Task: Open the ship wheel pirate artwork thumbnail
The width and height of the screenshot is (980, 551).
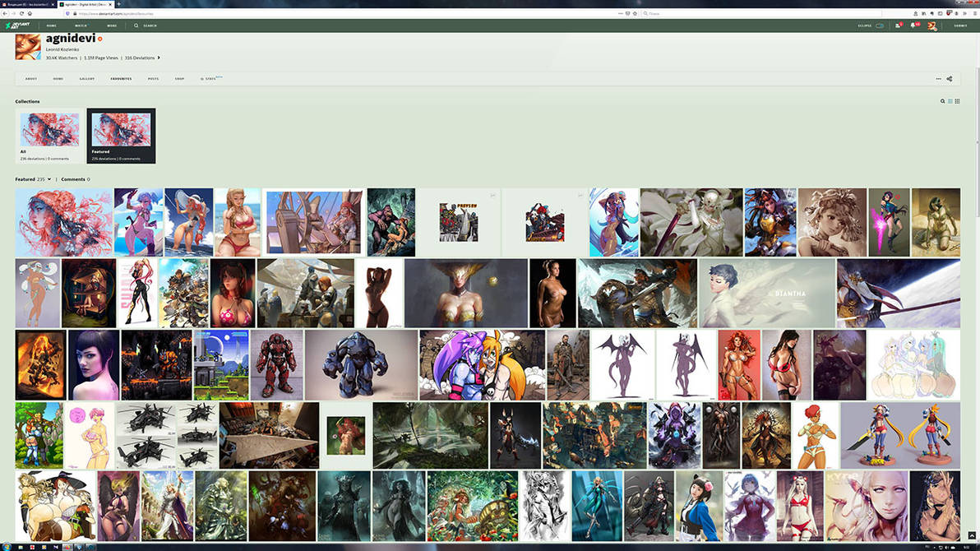Action: pos(314,222)
